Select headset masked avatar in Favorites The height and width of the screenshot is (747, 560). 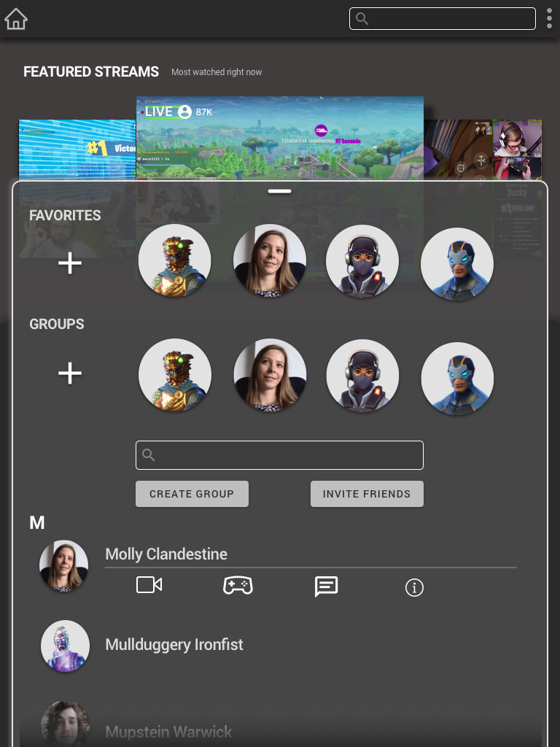coord(362,261)
